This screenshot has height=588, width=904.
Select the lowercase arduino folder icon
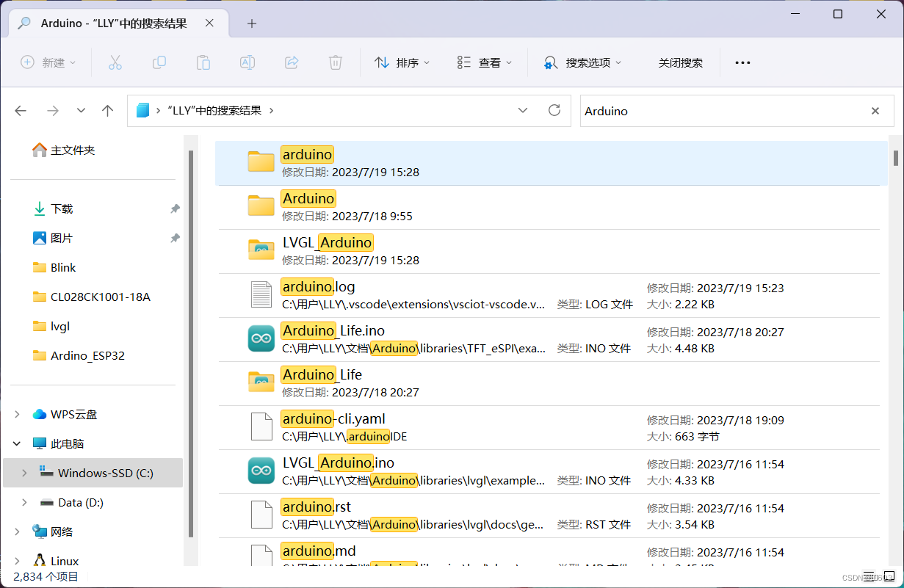(261, 161)
